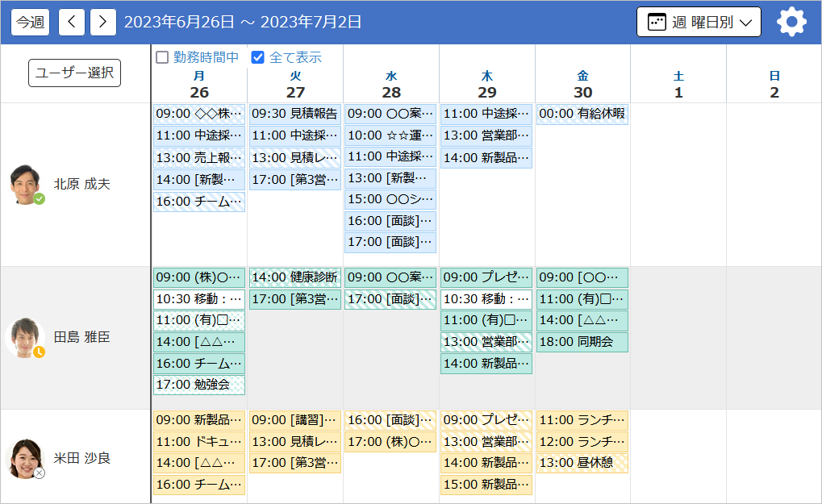Enable the 勤務時間中 checkbox
The width and height of the screenshot is (822, 504).
pos(161,58)
